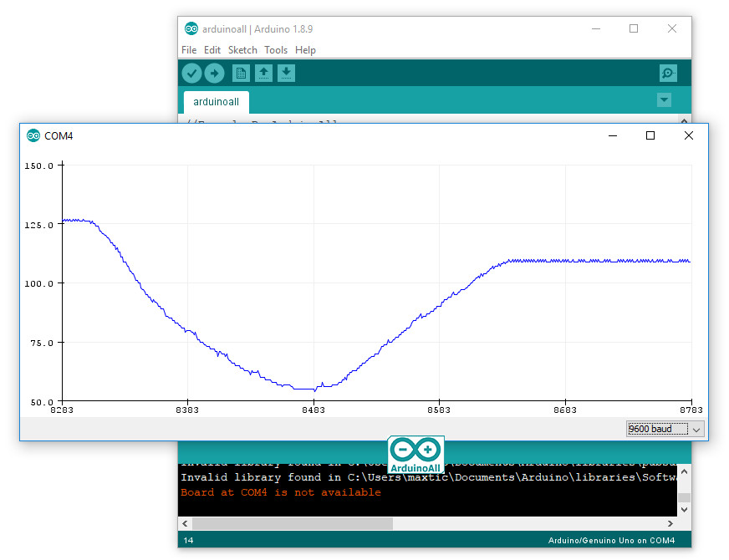This screenshot has width=729, height=560.
Task: Open the Sketch menu
Action: click(242, 49)
